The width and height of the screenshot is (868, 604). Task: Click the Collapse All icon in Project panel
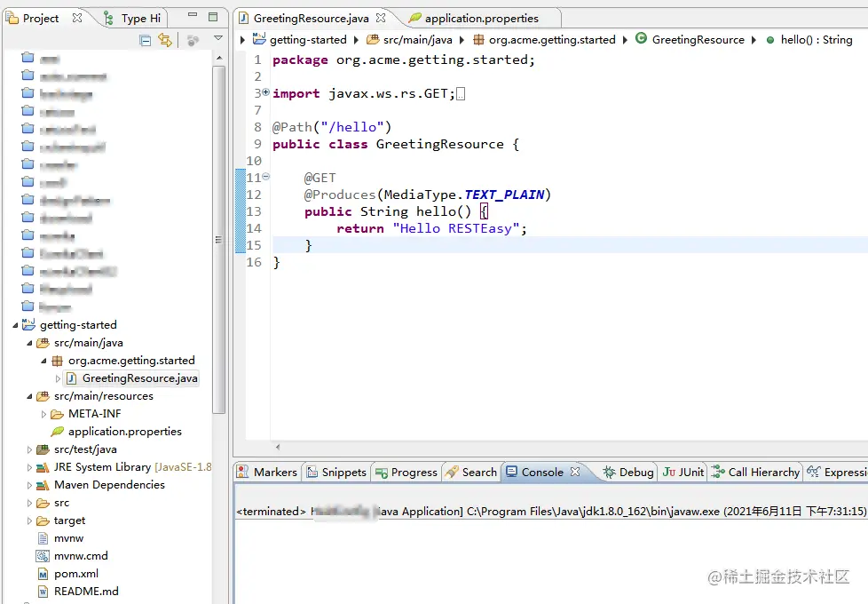pos(145,40)
